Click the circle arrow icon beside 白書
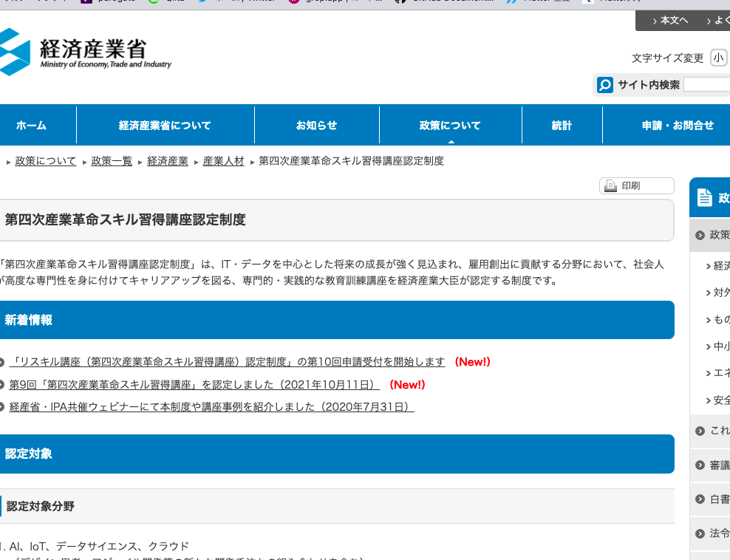The width and height of the screenshot is (730, 560). coord(700,499)
